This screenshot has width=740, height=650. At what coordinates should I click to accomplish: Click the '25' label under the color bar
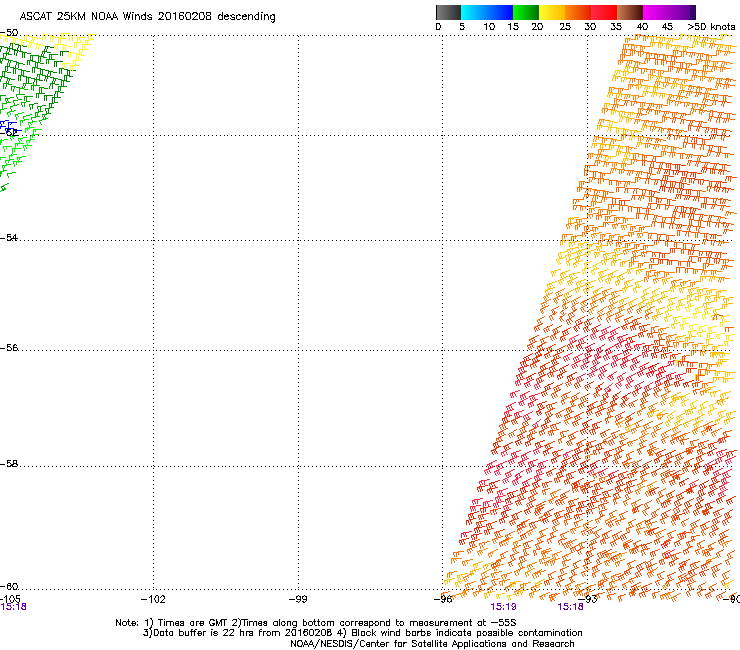click(x=565, y=27)
